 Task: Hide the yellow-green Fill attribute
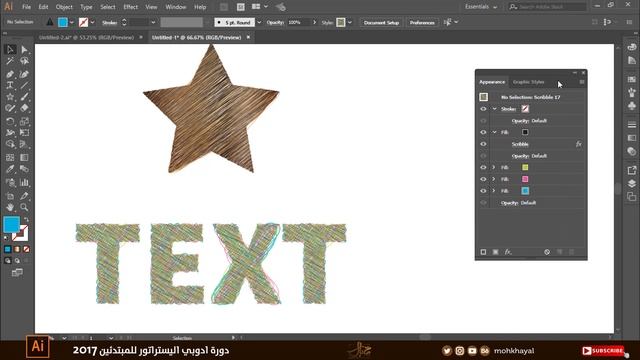pyautogui.click(x=483, y=167)
